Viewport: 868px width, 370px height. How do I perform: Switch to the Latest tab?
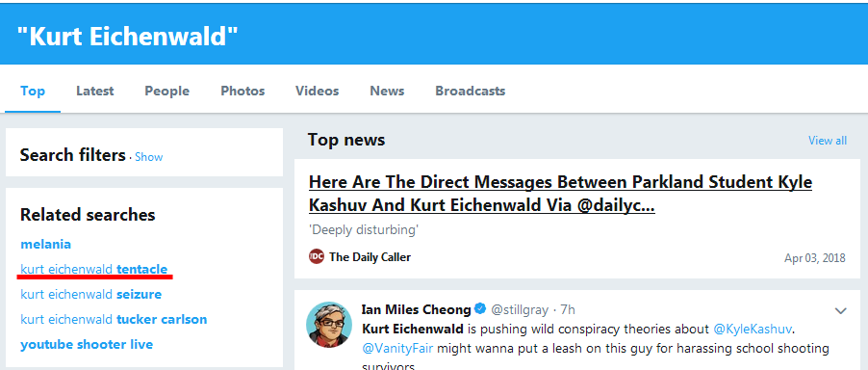click(94, 91)
